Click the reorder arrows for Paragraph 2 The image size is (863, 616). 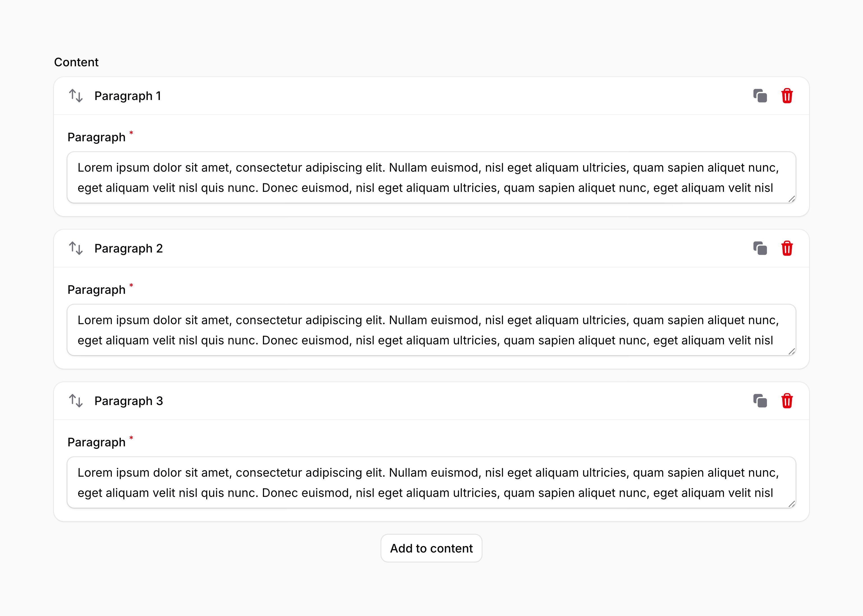pos(76,248)
